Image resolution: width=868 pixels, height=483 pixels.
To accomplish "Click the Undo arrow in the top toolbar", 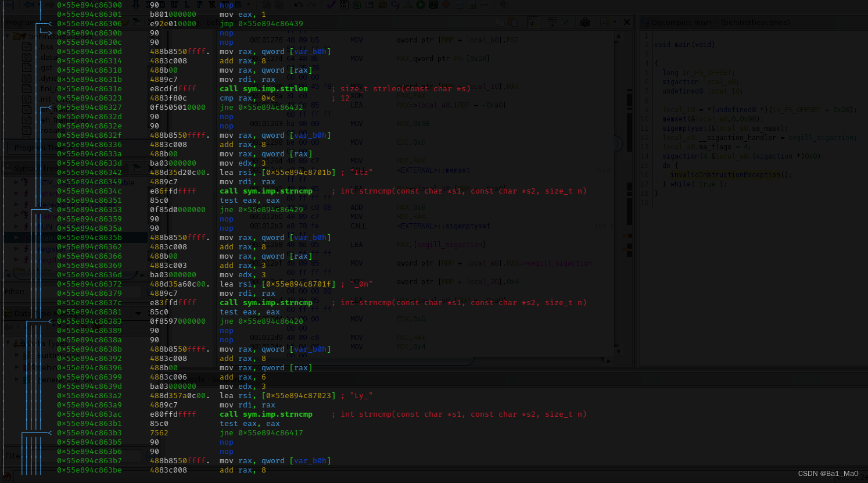I will pyautogui.click(x=298, y=5).
